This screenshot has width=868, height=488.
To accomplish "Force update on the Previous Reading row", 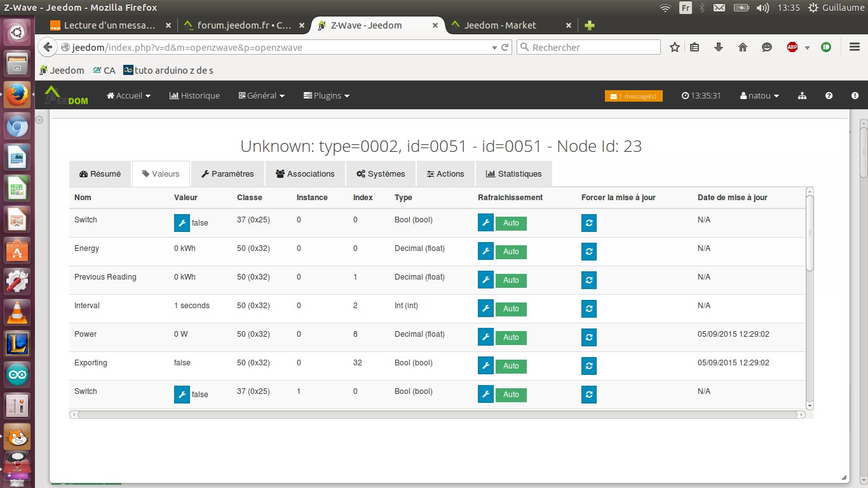I will [x=589, y=280].
